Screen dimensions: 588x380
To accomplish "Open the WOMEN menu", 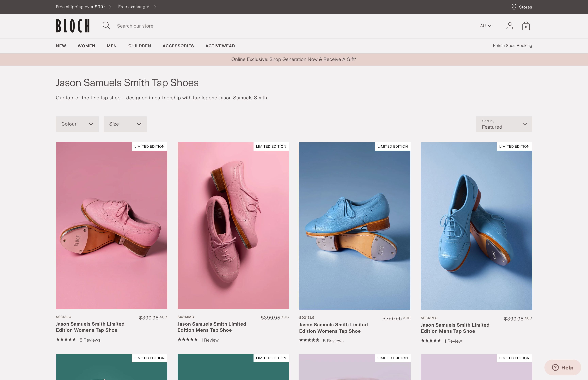I will coord(86,46).
